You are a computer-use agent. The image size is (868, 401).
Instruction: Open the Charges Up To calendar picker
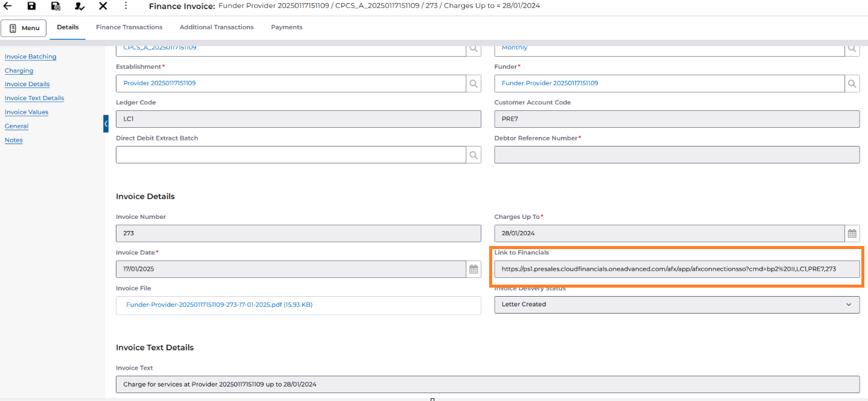coord(852,233)
